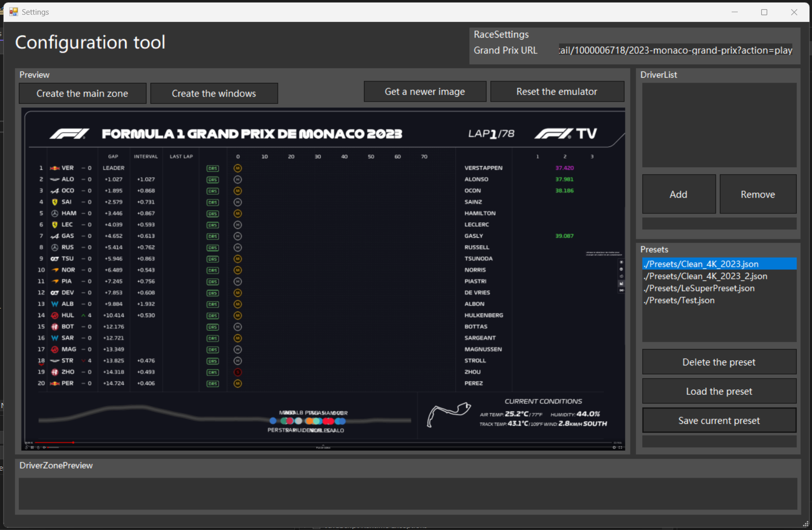This screenshot has height=530, width=812.
Task: Maximize the Settings window
Action: (x=764, y=12)
